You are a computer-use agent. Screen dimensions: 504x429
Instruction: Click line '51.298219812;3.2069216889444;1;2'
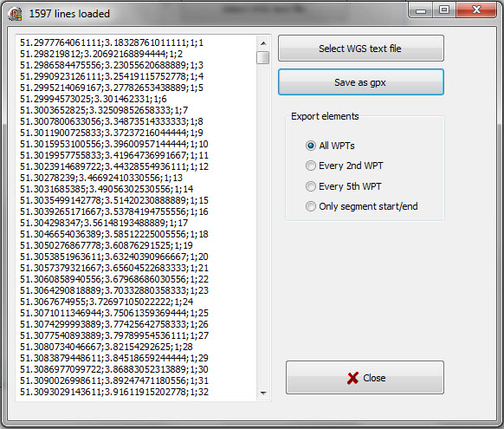click(101, 54)
